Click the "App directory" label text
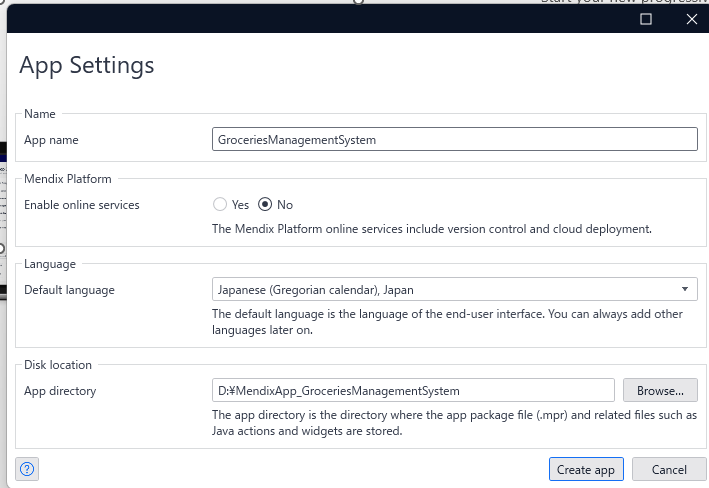The width and height of the screenshot is (709, 488). tap(60, 391)
